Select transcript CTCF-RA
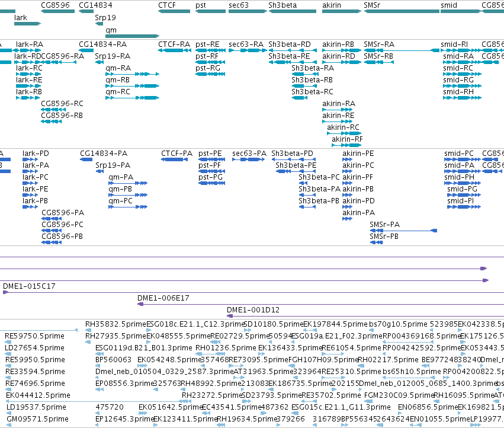 174,44
